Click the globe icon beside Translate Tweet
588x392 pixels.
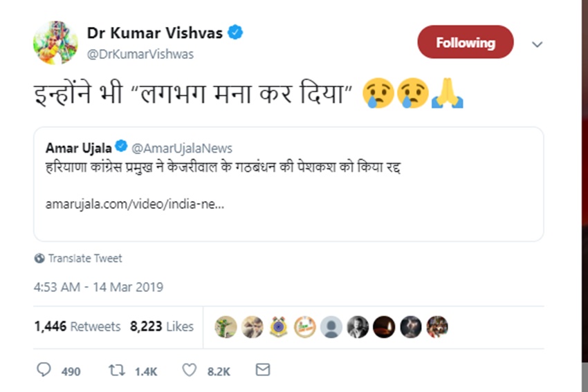(x=39, y=259)
